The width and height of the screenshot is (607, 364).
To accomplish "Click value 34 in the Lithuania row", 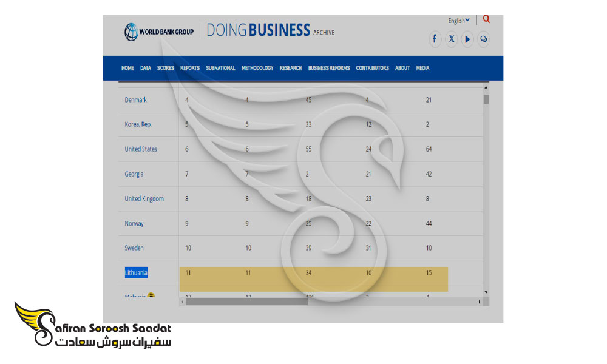I will click(308, 273).
